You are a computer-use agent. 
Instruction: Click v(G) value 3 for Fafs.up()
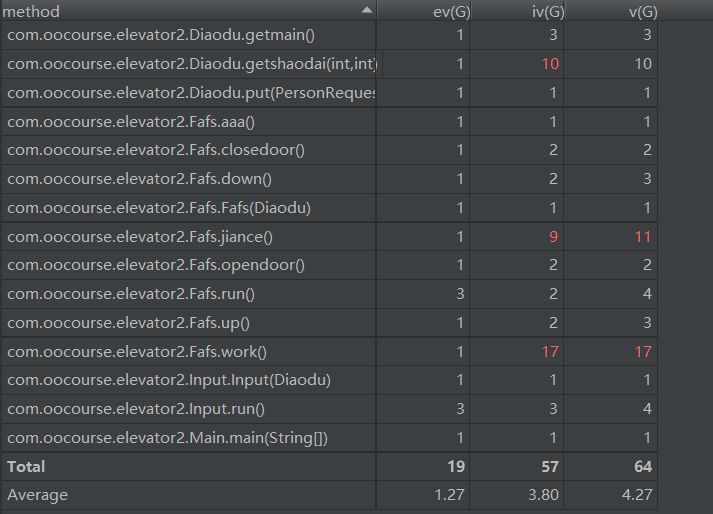[647, 323]
